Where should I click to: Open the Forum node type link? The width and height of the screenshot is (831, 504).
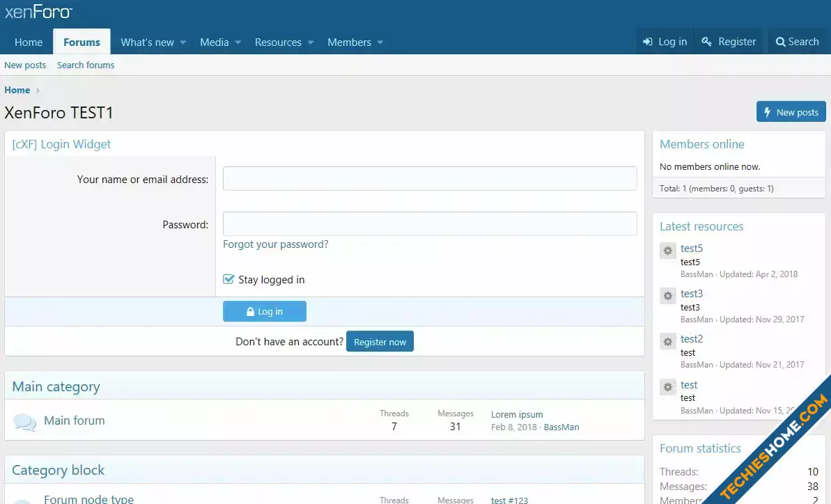[x=88, y=498]
